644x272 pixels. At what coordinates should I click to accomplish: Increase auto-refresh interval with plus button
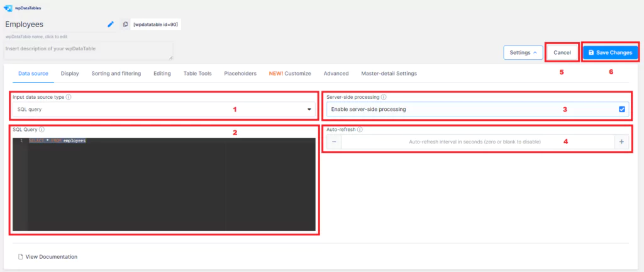[621, 142]
